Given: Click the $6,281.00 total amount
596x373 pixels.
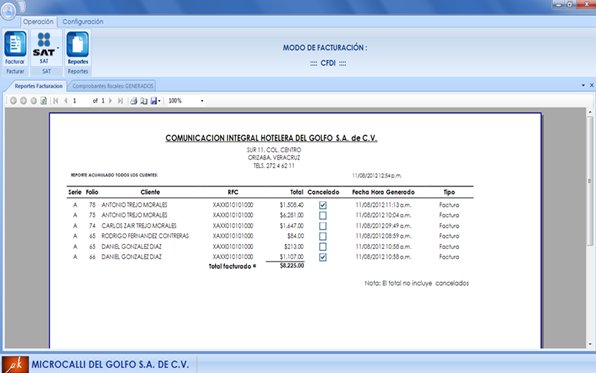Looking at the screenshot, I should point(292,215).
